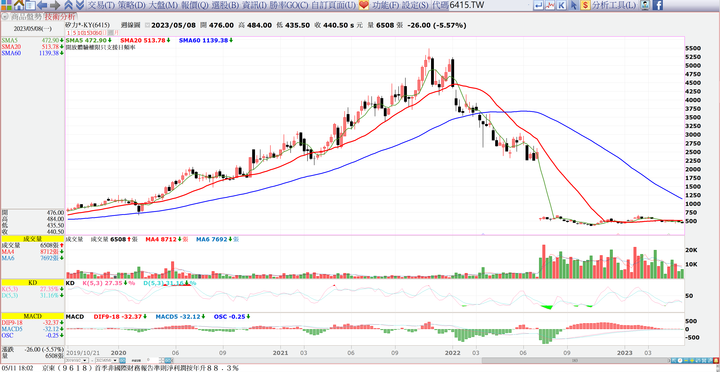Screen dimensions: 720x372
Task: Open the Facebook icon
Action: point(658,6)
